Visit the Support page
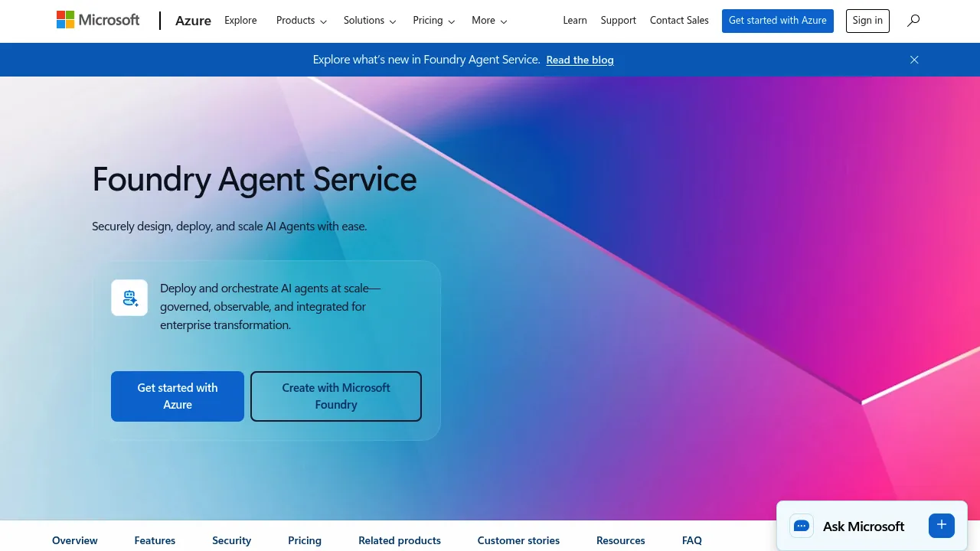 pyautogui.click(x=619, y=21)
